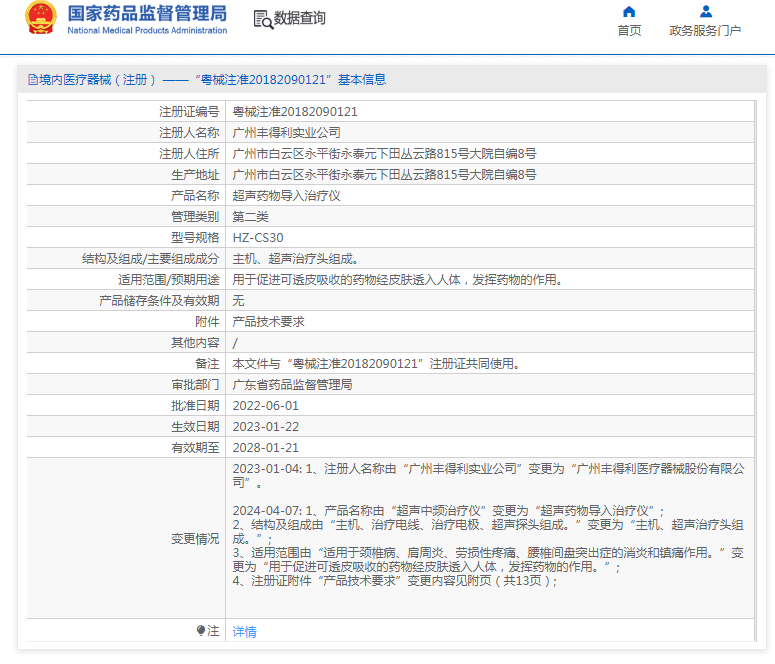
Task: Click the 管理类别 label
Action: (x=195, y=217)
